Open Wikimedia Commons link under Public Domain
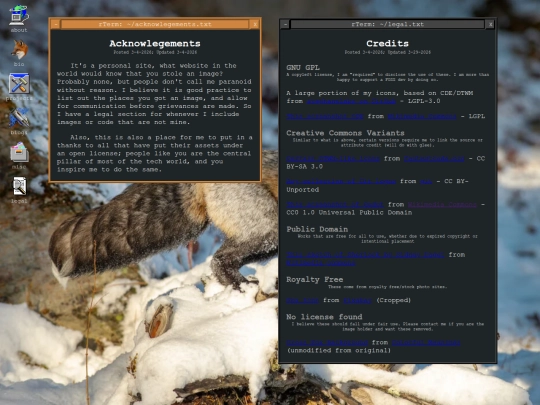This screenshot has width=540, height=405. point(321,263)
